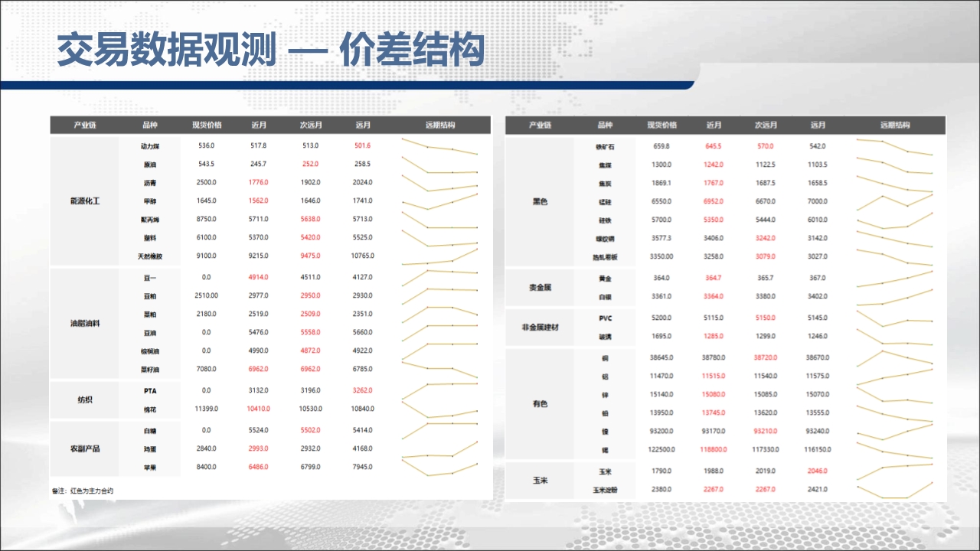Click the red value 11515.0
Image resolution: width=980 pixels, height=551 pixels.
pos(714,376)
